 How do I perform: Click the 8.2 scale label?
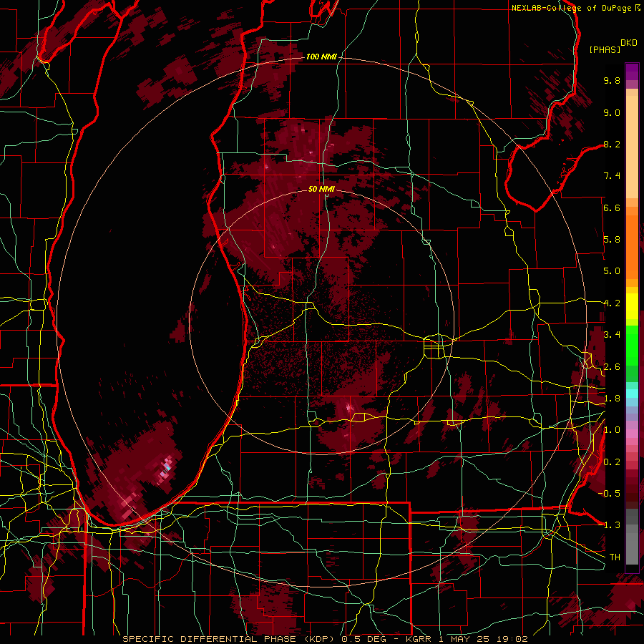612,144
